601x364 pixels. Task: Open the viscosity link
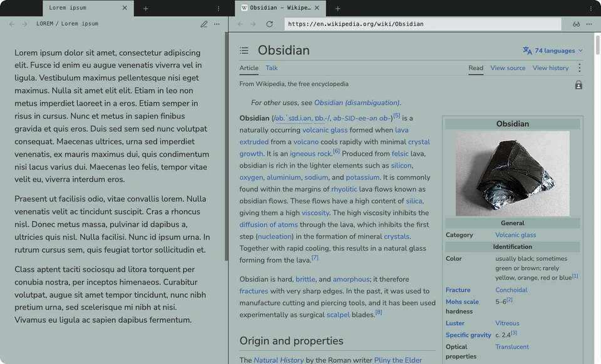click(315, 213)
